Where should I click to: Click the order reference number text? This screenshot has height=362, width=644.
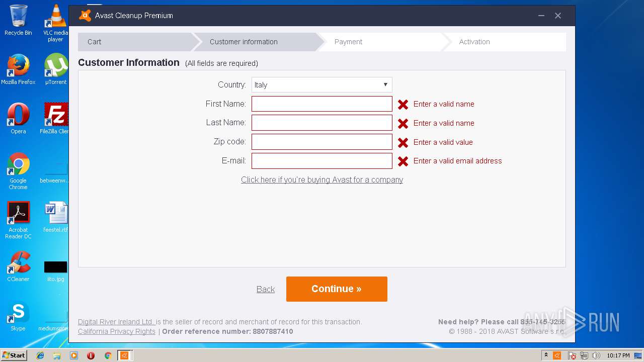[x=227, y=331]
